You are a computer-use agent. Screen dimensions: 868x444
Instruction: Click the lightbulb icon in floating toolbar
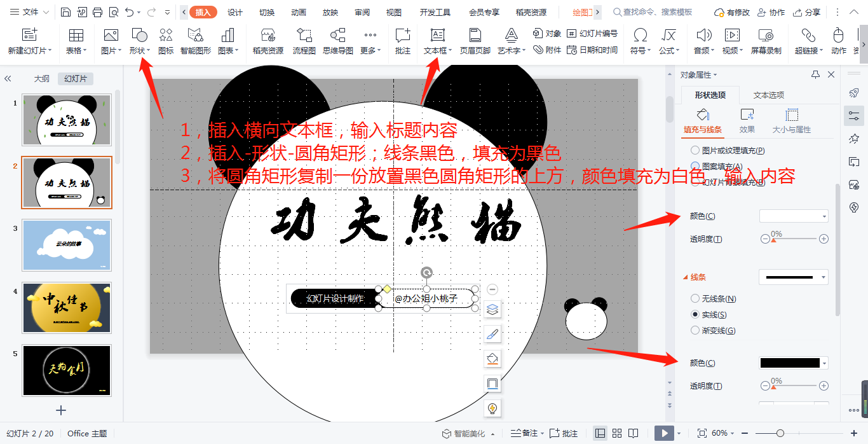click(x=492, y=408)
